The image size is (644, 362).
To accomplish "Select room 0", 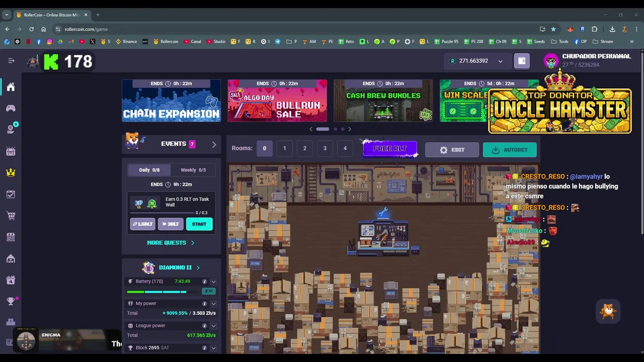I will coord(264,148).
